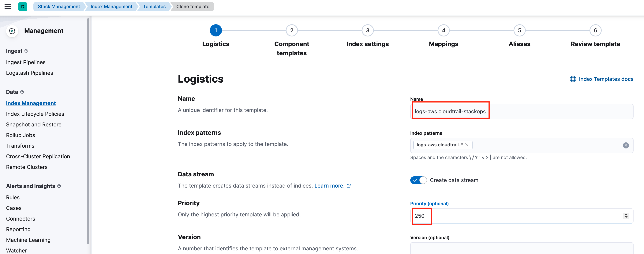Viewport: 644px width, 254px height.
Task: Open the main navigation hamburger menu
Action: 7,6
